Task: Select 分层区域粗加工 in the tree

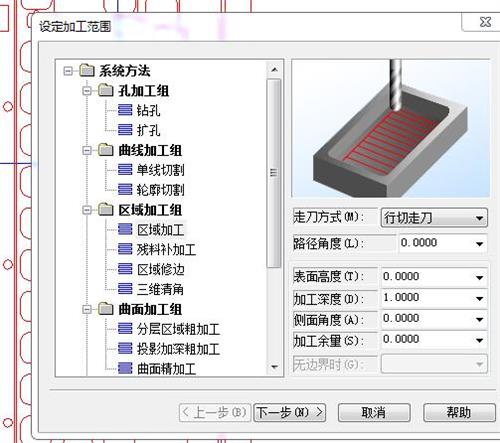Action: [178, 329]
